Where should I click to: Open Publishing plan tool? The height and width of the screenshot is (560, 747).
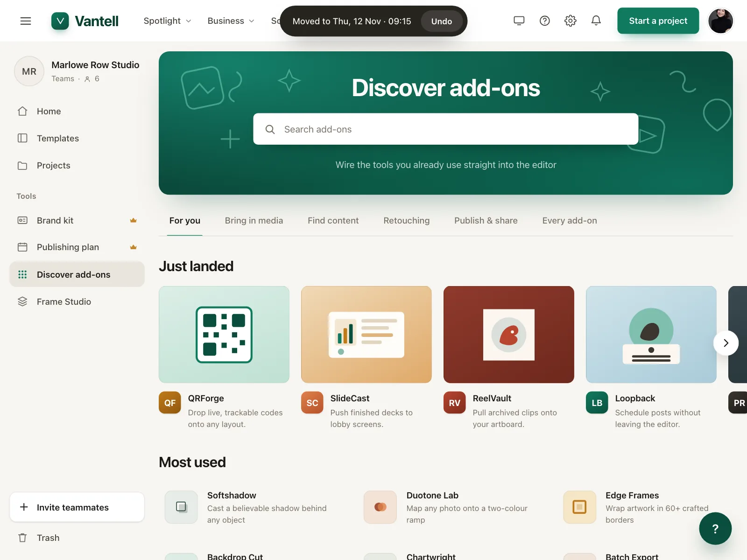[x=77, y=247]
